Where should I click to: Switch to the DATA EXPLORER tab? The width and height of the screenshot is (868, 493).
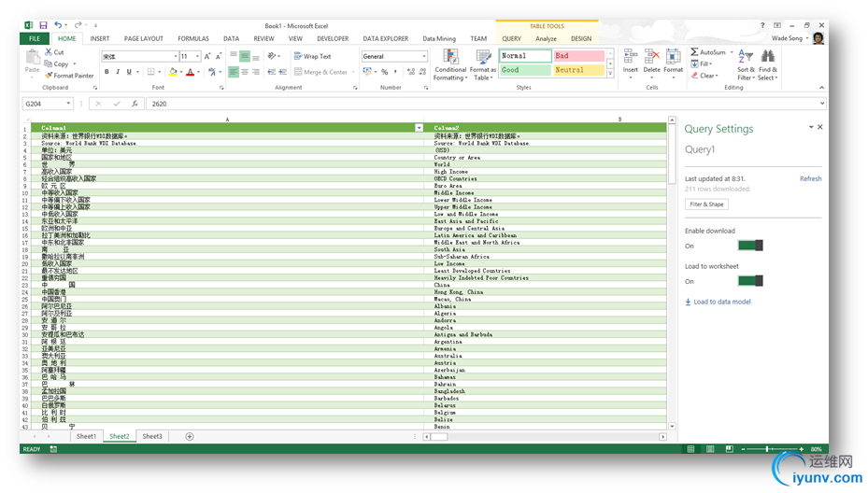coord(385,38)
